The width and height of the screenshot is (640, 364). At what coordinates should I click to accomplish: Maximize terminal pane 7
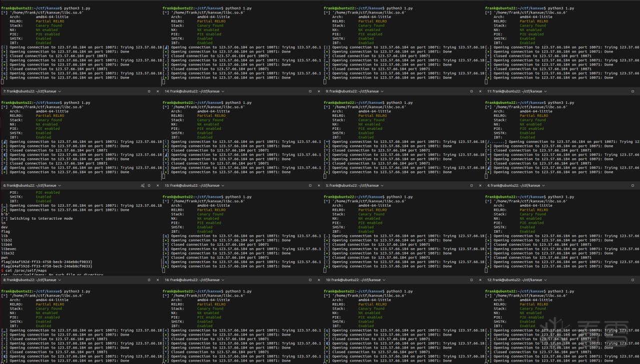pyautogui.click(x=149, y=91)
